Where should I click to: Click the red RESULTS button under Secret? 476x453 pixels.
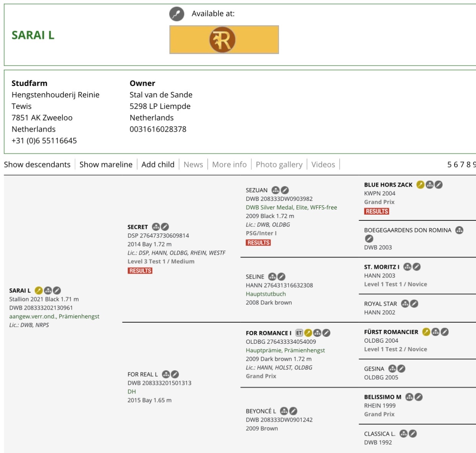point(140,271)
